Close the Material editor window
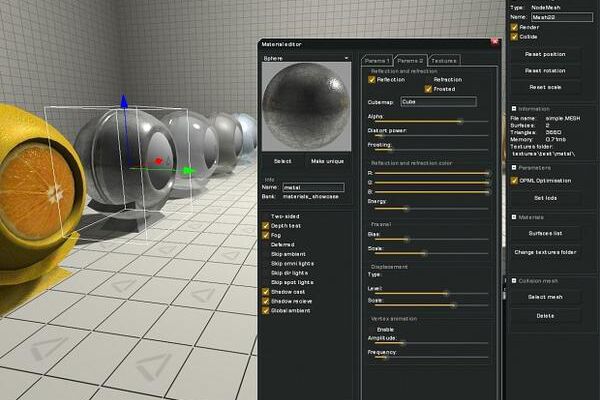 pos(494,41)
